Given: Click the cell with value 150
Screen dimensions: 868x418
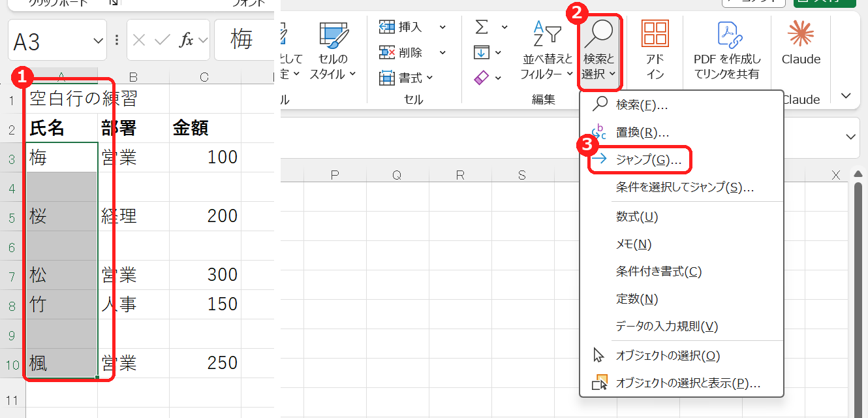Looking at the screenshot, I should click(204, 304).
